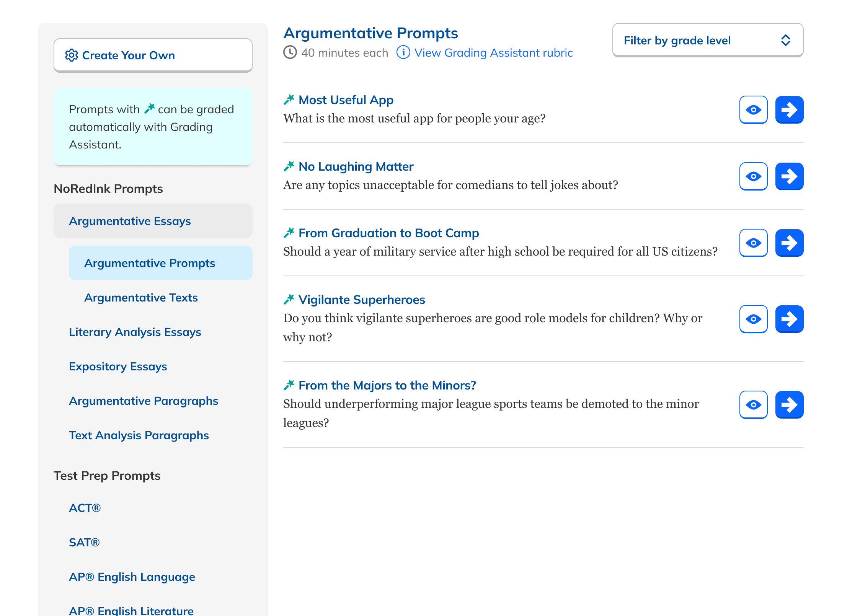Open View Grading Assistant rubric link
This screenshot has width=842, height=616.
click(x=493, y=53)
